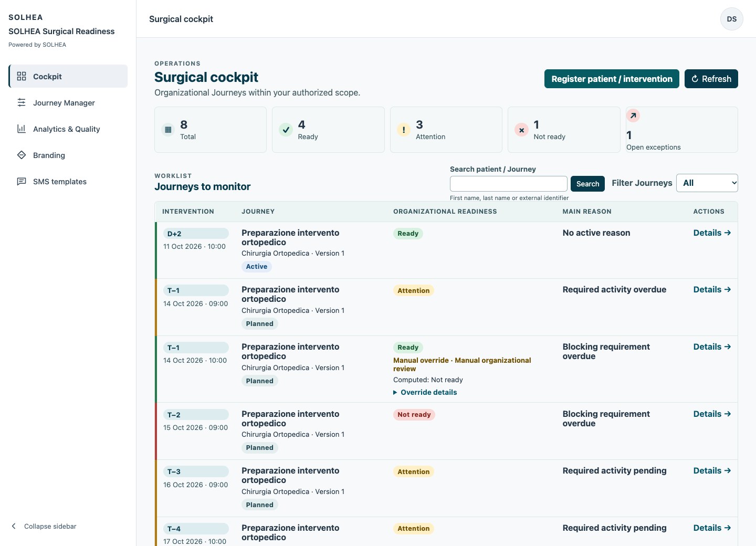Open Details for the T–4 journey
This screenshot has width=756, height=546.
tap(712, 528)
